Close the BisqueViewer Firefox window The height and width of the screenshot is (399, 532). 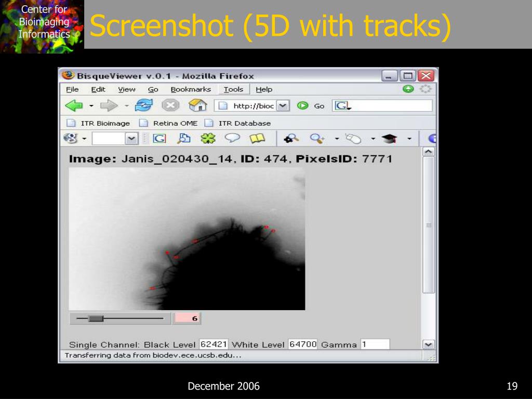coord(426,76)
